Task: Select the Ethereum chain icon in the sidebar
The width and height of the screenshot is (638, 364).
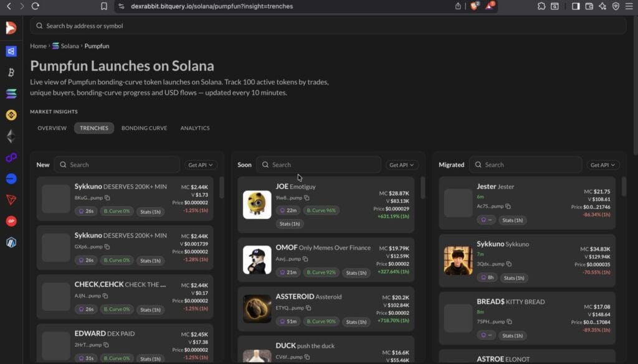Action: [x=11, y=136]
